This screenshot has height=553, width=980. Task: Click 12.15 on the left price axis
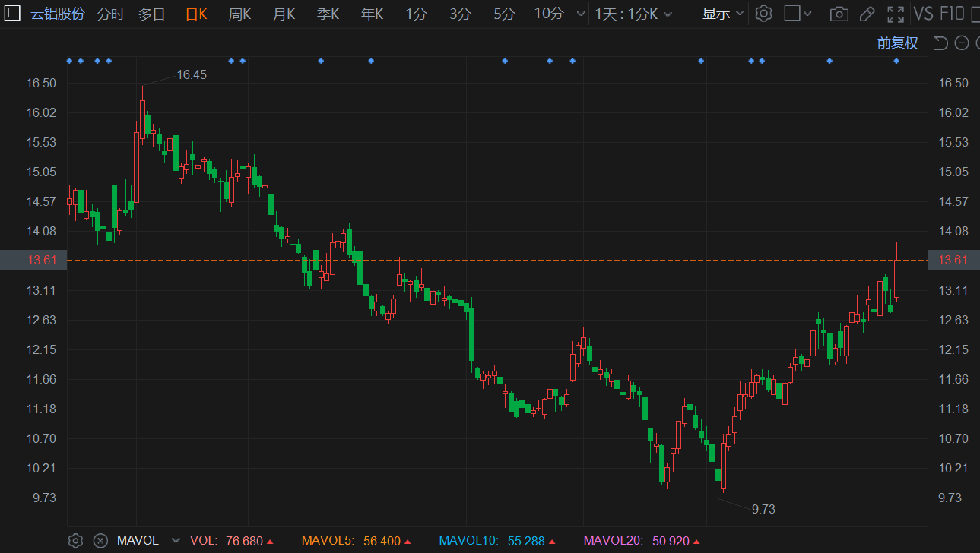(41, 349)
